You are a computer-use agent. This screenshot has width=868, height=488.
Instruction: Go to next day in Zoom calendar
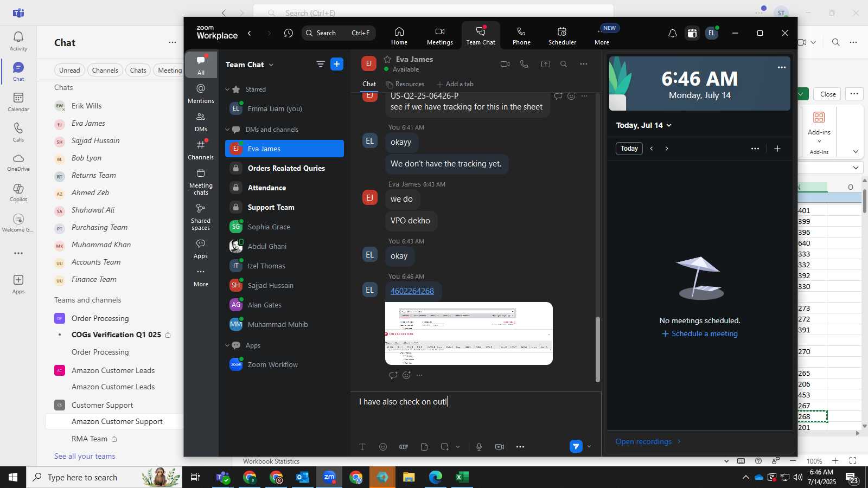coord(667,149)
